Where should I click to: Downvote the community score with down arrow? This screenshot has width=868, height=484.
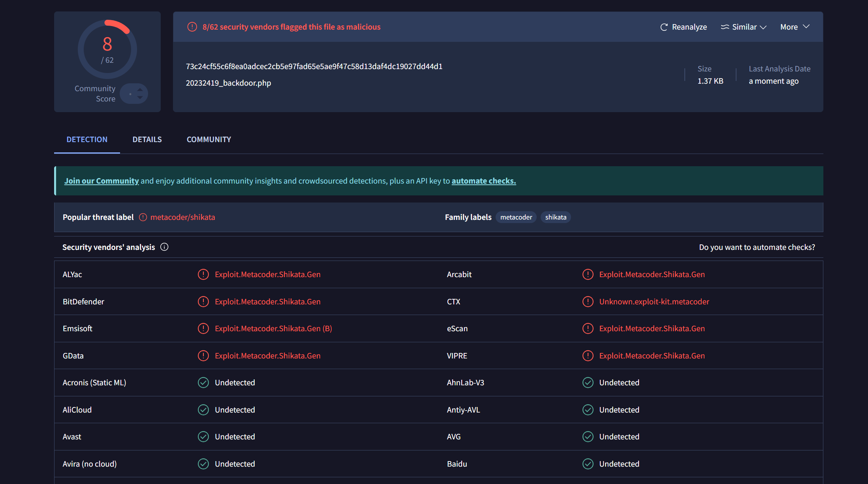pyautogui.click(x=140, y=97)
